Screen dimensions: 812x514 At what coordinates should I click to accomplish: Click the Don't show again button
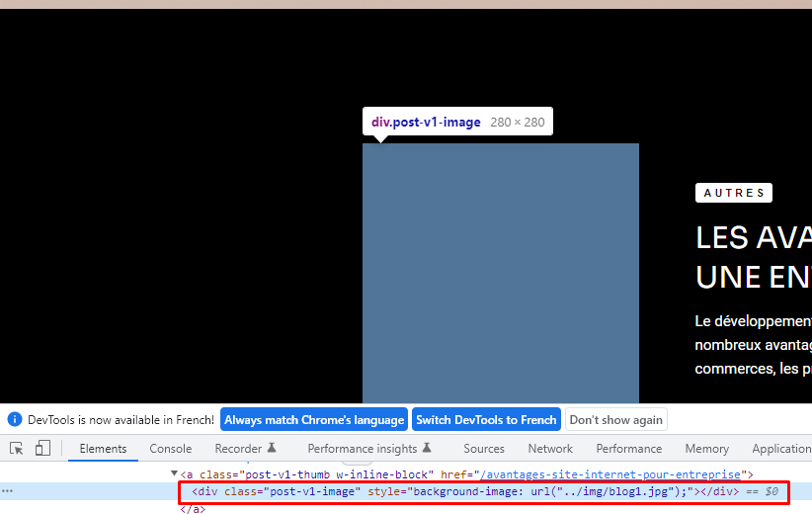click(x=616, y=420)
